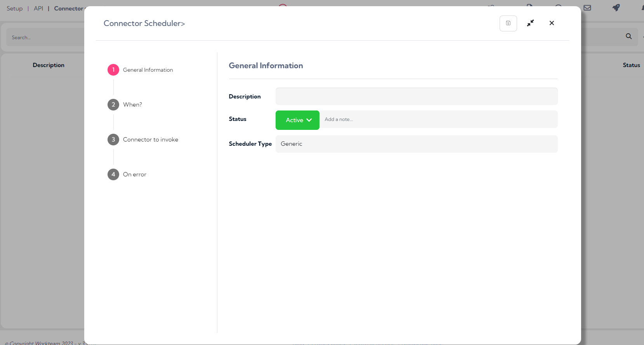Click the background Search field
This screenshot has width=644, height=345.
click(45, 38)
